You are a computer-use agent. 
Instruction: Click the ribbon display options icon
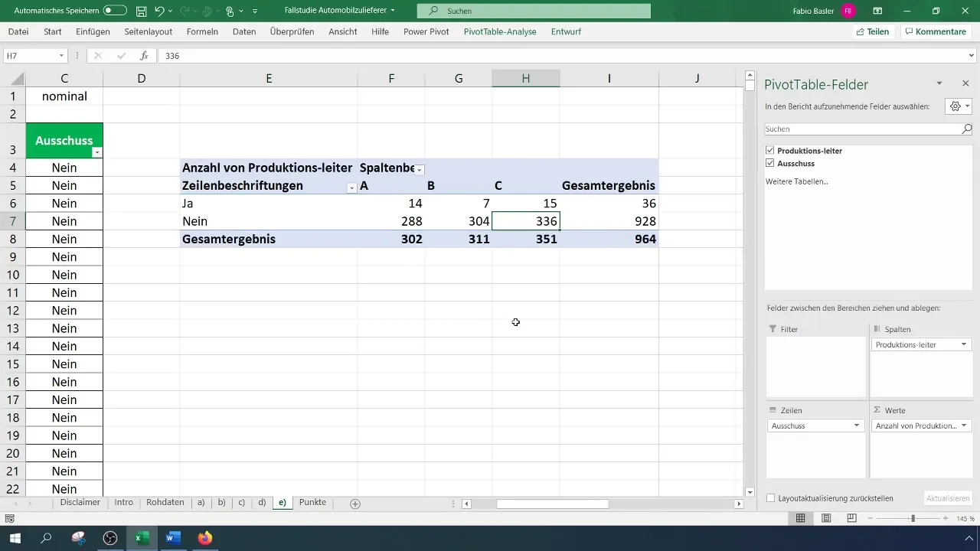tap(877, 11)
